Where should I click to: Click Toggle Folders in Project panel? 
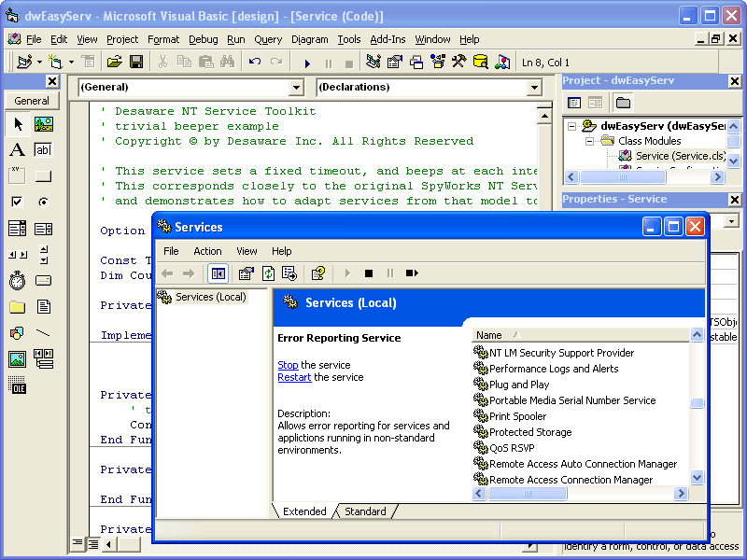coord(623,103)
